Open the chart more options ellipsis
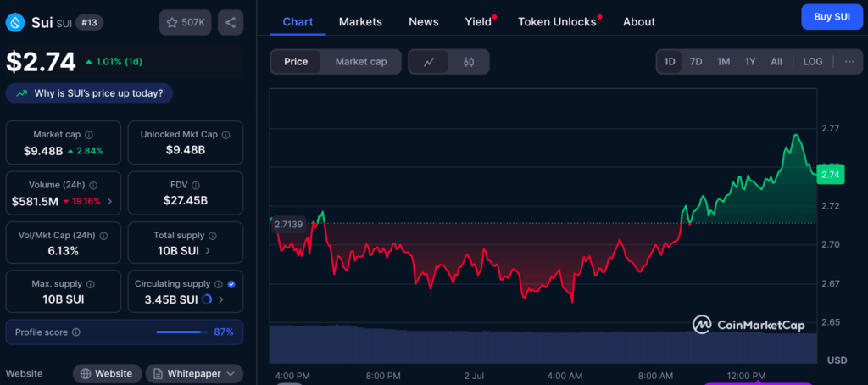Screen dimensions: 868x385 tap(849, 62)
